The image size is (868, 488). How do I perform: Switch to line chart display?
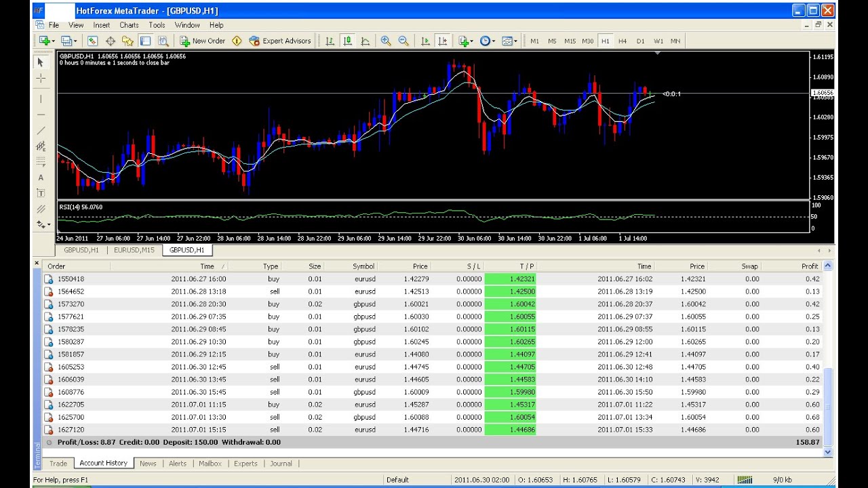point(366,41)
